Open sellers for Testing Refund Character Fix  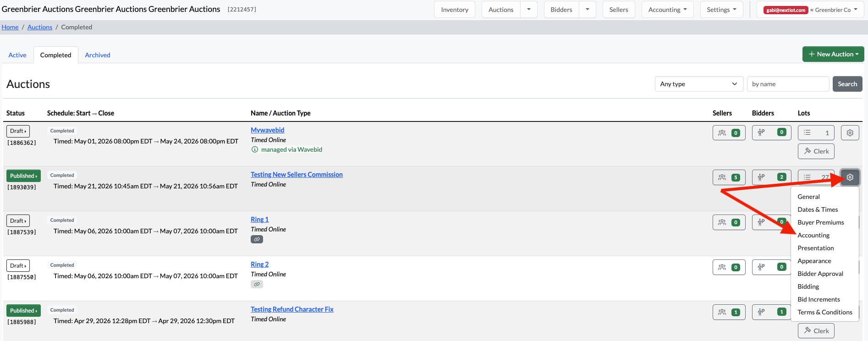pyautogui.click(x=729, y=312)
